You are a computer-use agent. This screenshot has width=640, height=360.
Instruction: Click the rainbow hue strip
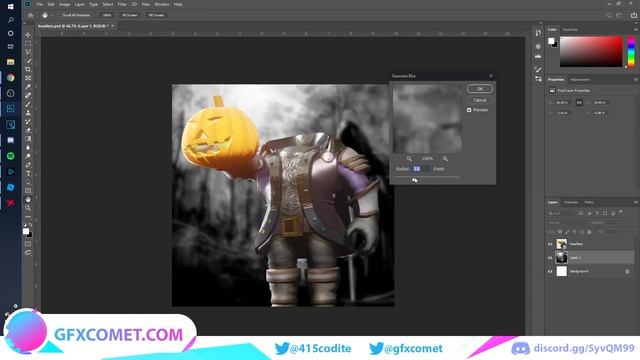click(631, 51)
